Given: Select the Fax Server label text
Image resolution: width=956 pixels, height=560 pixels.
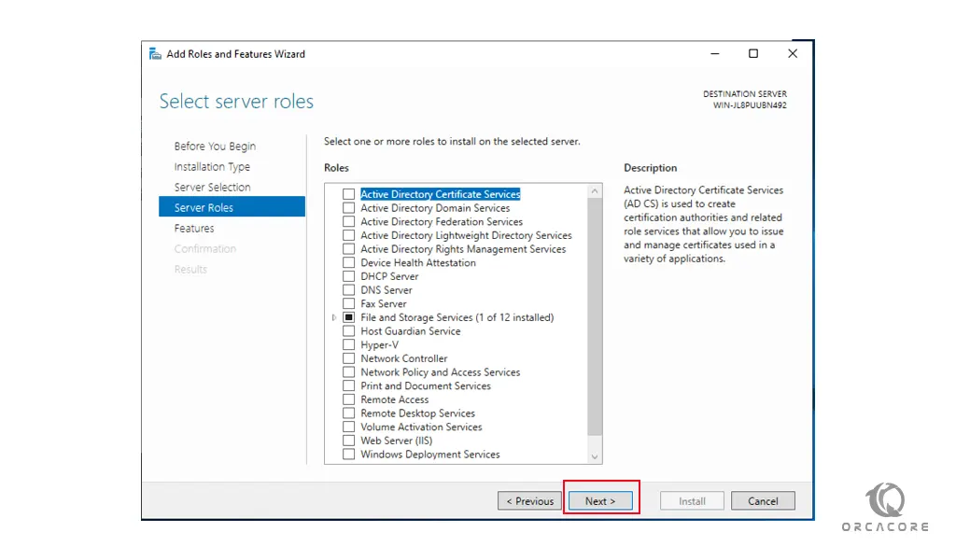Looking at the screenshot, I should pos(383,303).
